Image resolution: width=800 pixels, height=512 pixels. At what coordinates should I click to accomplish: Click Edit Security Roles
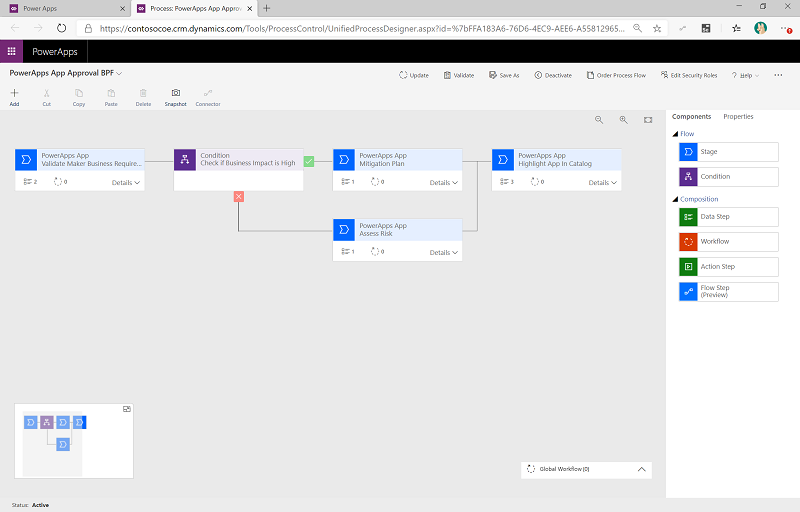point(689,75)
